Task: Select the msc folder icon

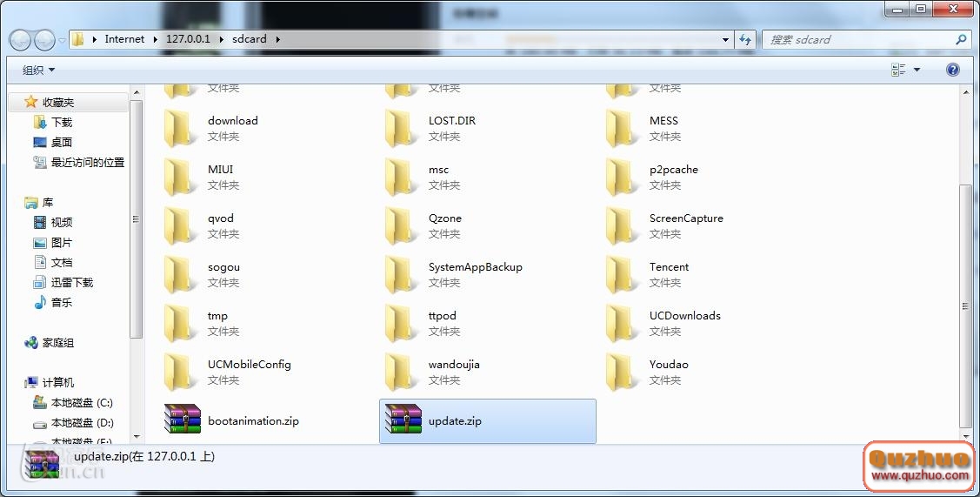Action: click(x=401, y=178)
